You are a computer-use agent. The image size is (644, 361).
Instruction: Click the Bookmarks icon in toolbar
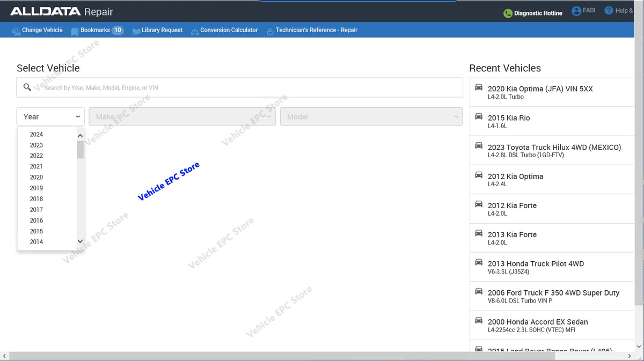click(x=75, y=31)
